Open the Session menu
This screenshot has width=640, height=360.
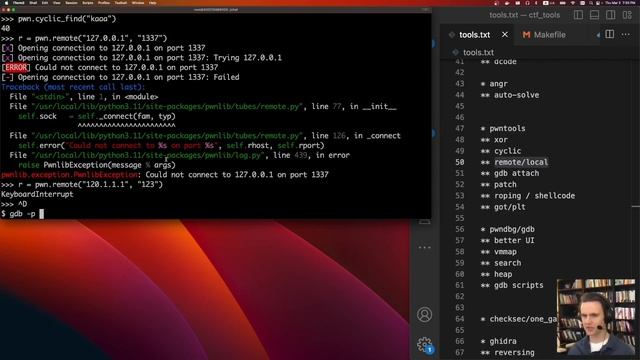[x=71, y=3]
